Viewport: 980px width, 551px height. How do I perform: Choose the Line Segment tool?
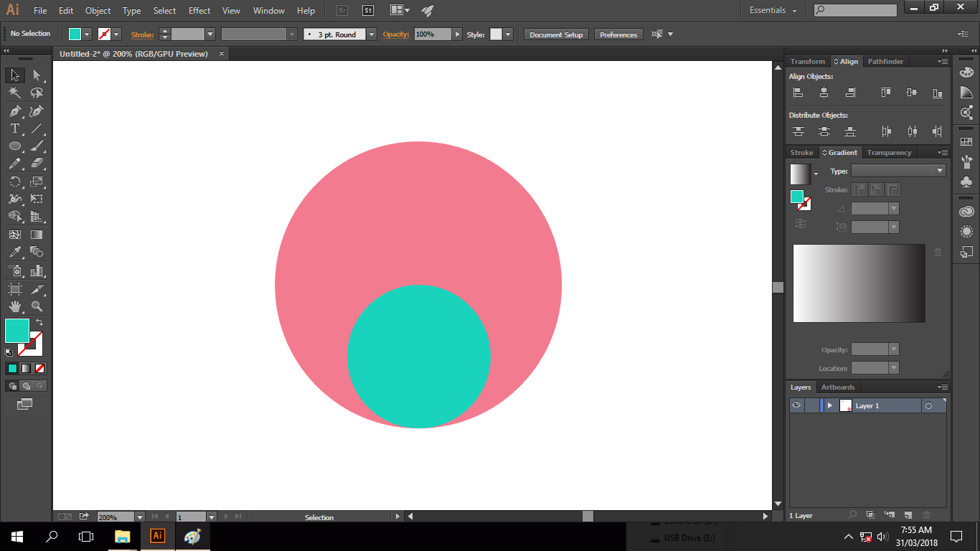coord(37,128)
